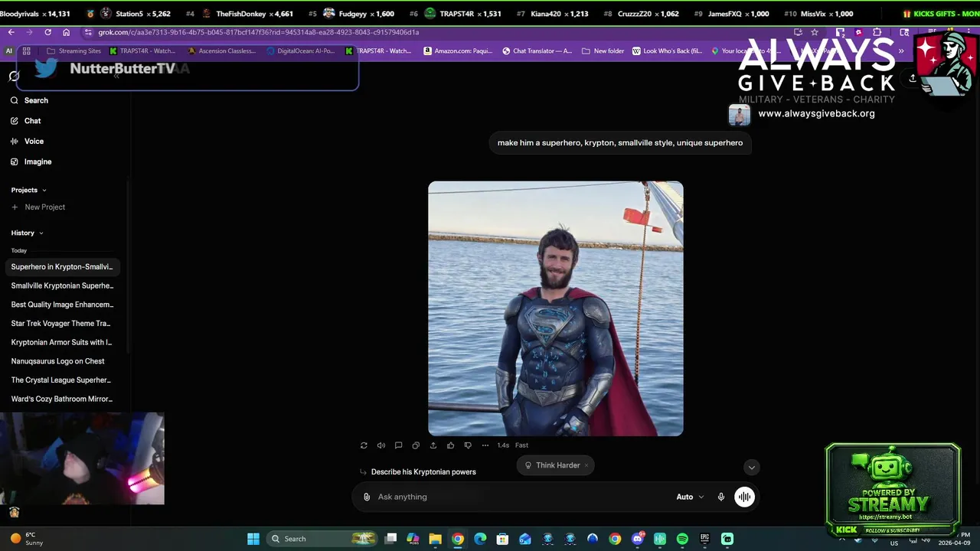Click the user message bubble
Image resolution: width=980 pixels, height=551 pixels.
[x=620, y=143]
